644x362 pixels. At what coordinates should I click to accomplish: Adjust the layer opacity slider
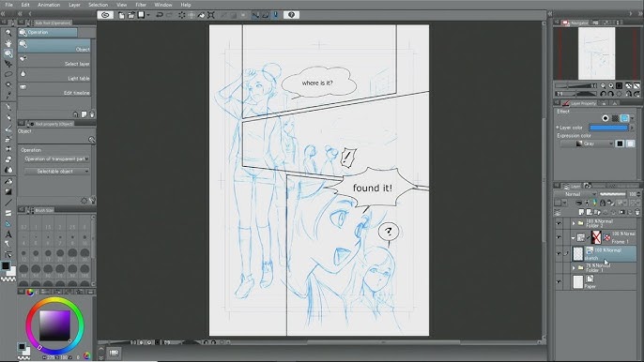coord(613,194)
